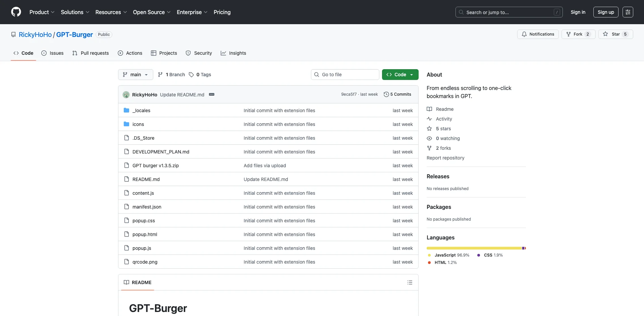Open the _locales folder
The width and height of the screenshot is (644, 316).
tap(141, 110)
